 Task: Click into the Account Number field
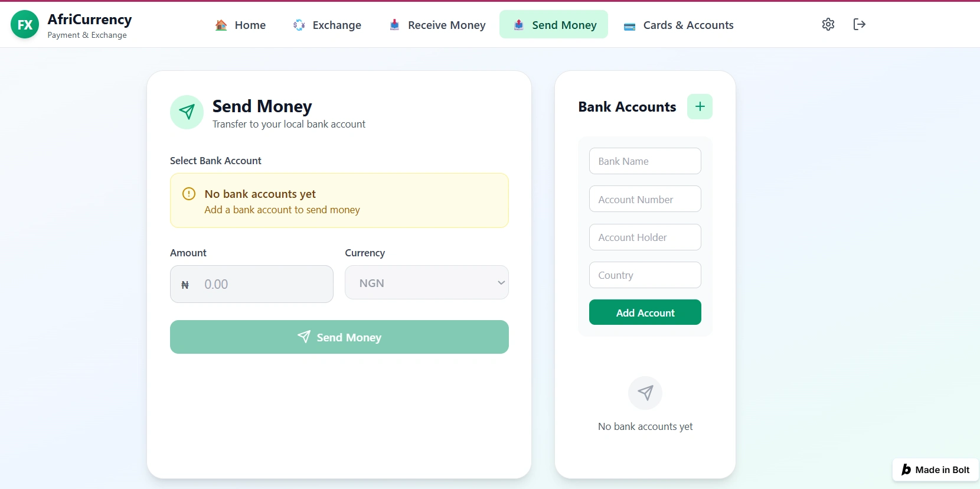[x=645, y=200]
